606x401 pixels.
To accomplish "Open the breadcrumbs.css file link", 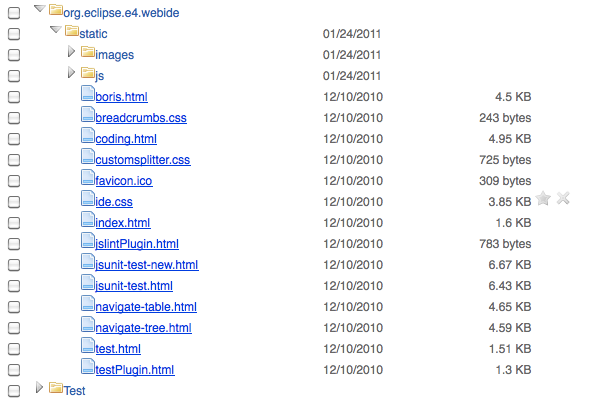I will tap(140, 117).
